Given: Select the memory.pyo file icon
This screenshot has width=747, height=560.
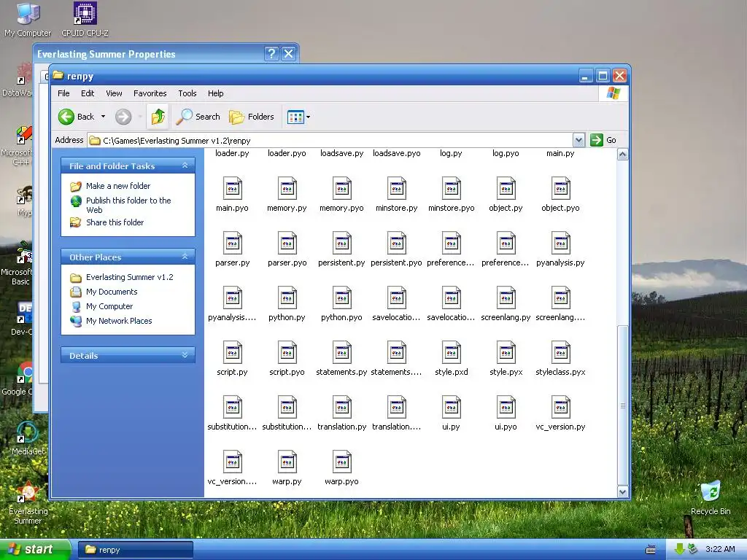Looking at the screenshot, I should tap(342, 188).
